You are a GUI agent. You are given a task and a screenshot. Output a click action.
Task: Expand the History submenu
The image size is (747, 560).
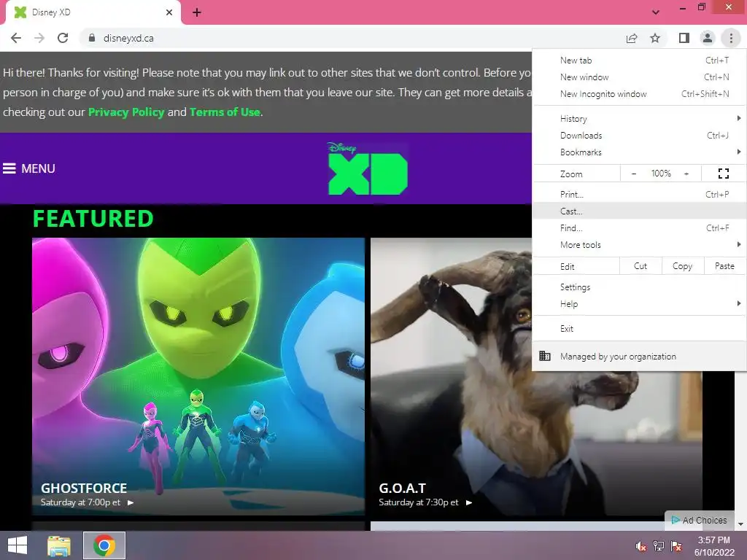click(x=639, y=119)
